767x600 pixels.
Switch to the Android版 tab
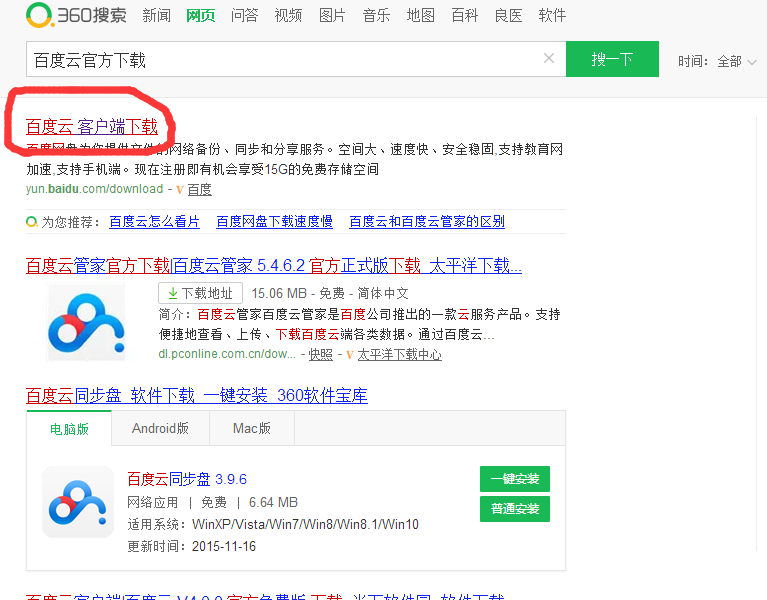pyautogui.click(x=160, y=428)
